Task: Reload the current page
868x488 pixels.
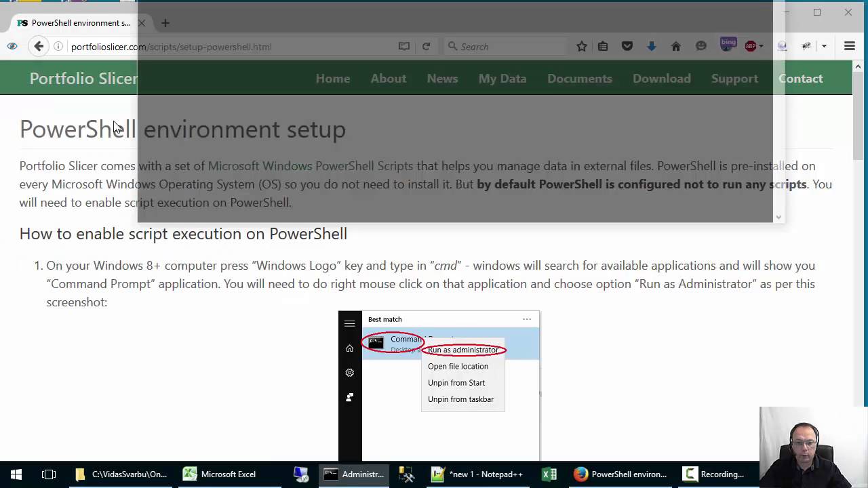Action: pyautogui.click(x=426, y=46)
